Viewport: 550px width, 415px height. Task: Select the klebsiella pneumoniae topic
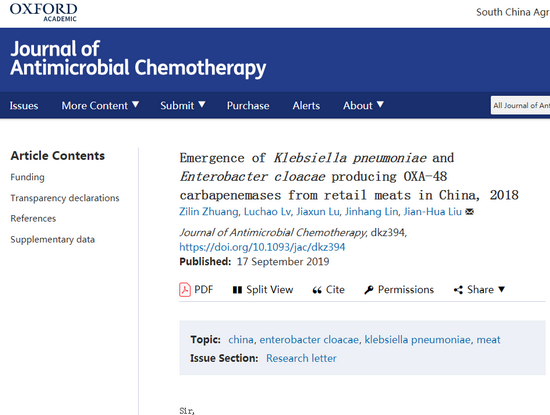417,340
